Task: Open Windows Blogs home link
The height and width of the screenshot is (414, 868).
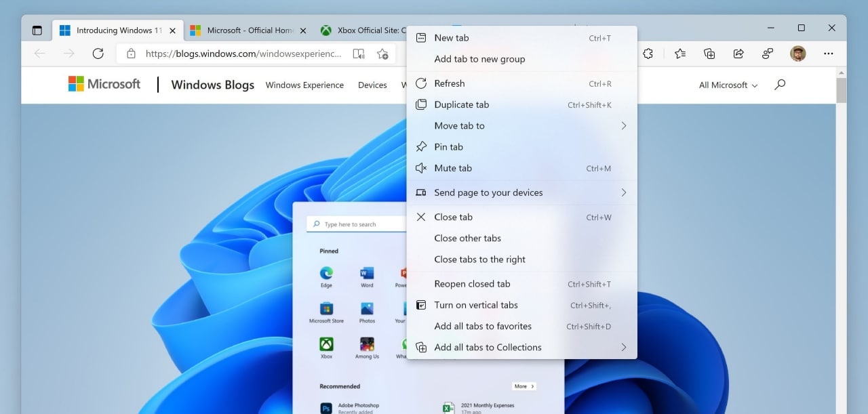Action: (212, 85)
